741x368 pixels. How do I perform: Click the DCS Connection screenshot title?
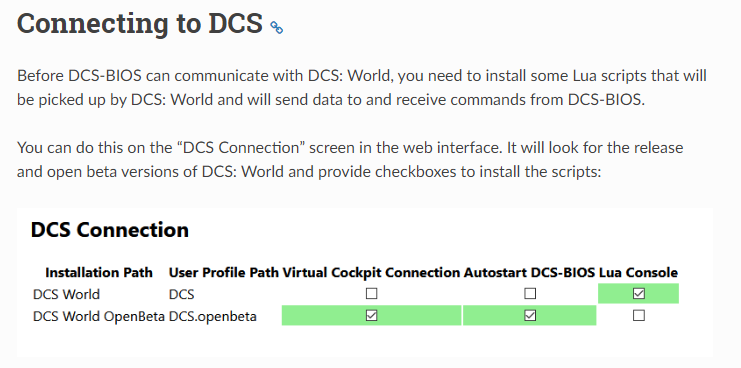(110, 230)
